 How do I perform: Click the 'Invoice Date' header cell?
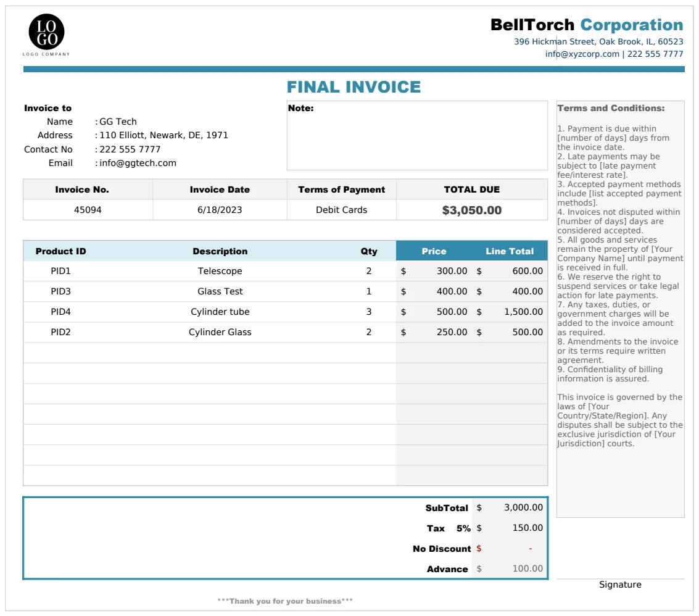click(220, 189)
